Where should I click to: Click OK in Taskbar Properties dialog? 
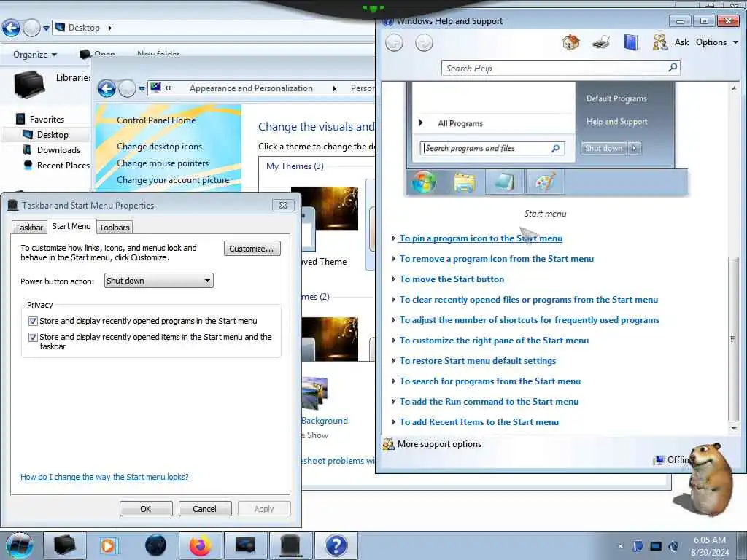point(146,508)
